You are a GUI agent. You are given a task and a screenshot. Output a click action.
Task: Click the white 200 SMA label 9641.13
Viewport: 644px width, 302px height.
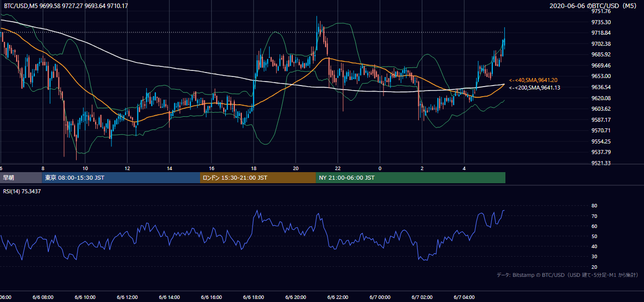534,88
